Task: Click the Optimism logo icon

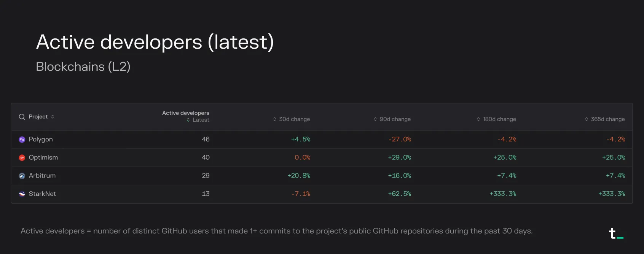Action: [22, 158]
